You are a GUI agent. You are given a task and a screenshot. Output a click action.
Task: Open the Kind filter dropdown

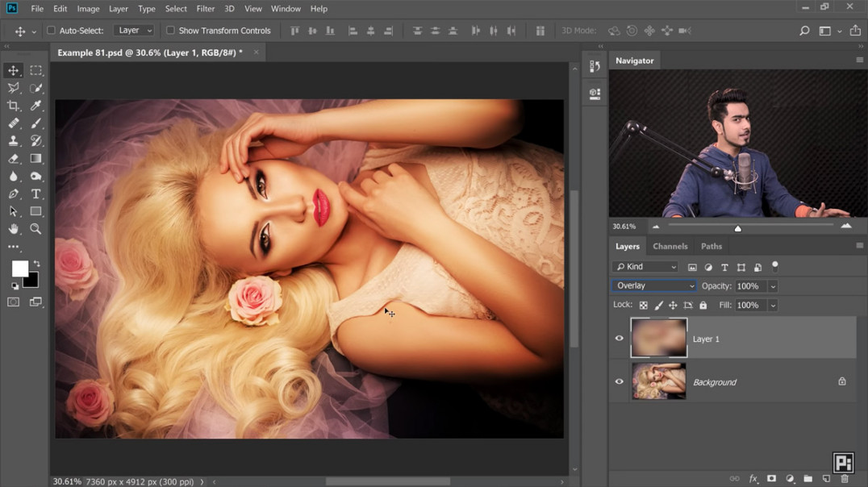[645, 267]
